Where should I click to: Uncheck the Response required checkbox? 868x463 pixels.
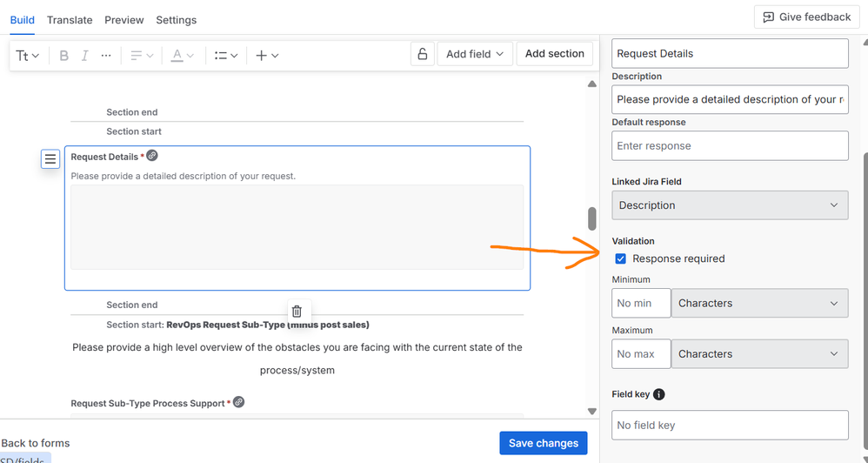(620, 258)
